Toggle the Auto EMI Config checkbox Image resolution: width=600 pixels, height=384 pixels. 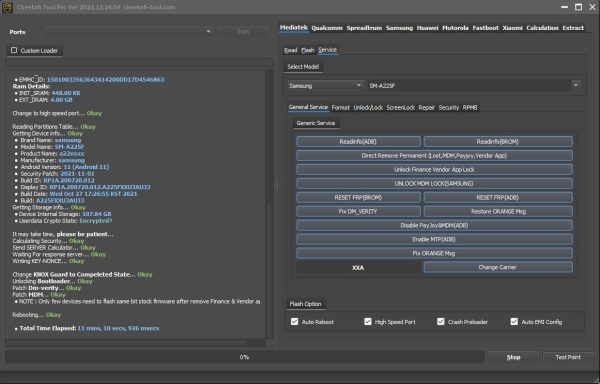point(514,322)
